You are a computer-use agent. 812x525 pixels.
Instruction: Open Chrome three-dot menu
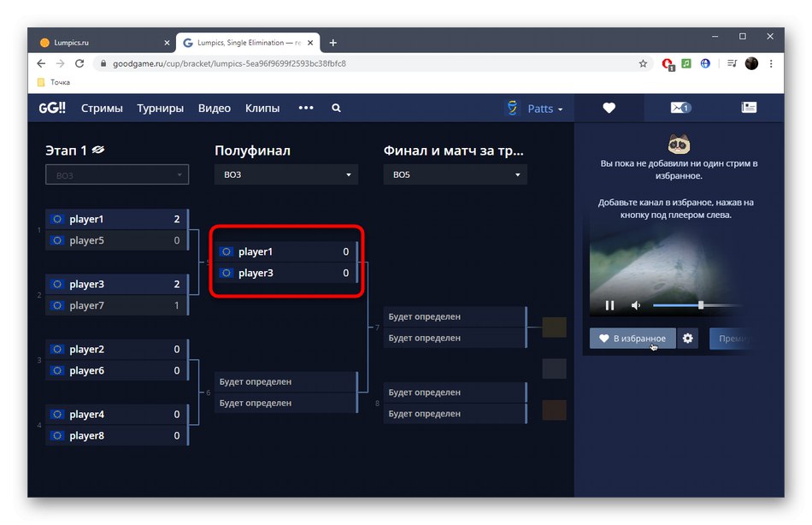[x=771, y=63]
